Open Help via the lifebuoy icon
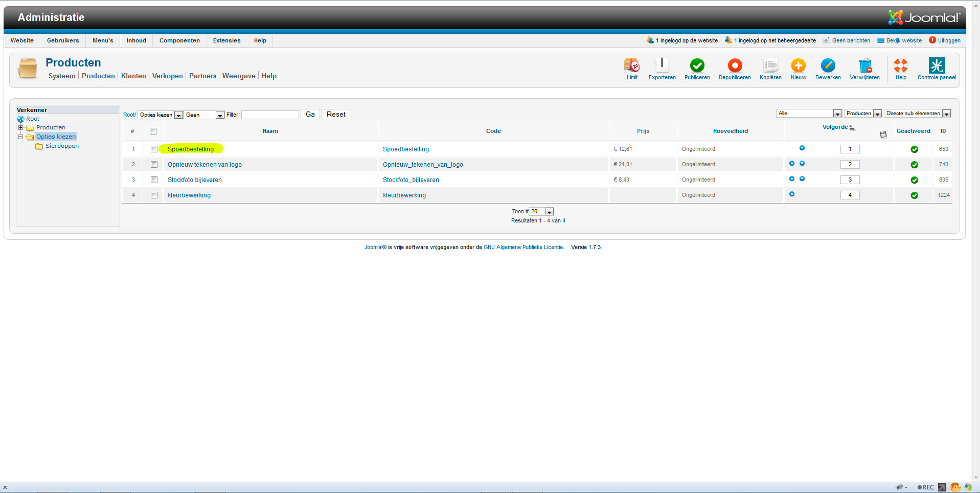Viewport: 980px width, 493px height. click(x=901, y=65)
